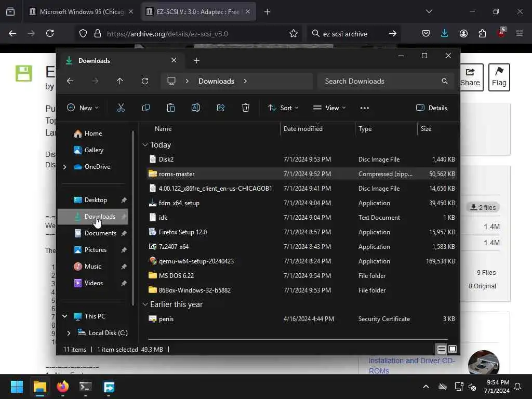Click the This PC monitor icon in address bar
Viewport: 532px width, 399px height.
(x=171, y=81)
